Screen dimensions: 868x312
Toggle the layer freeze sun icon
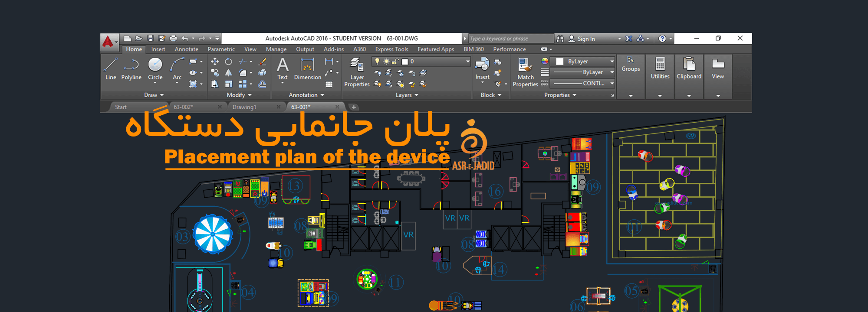click(386, 62)
